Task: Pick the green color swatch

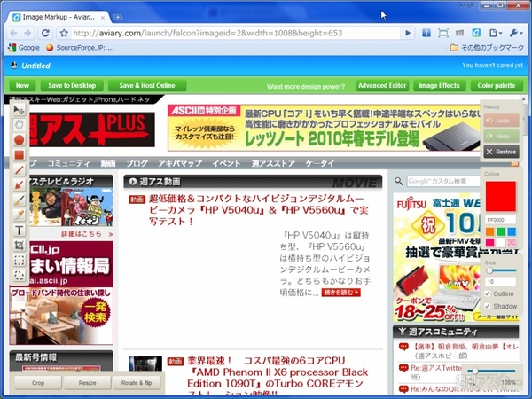Action: pyautogui.click(x=501, y=231)
